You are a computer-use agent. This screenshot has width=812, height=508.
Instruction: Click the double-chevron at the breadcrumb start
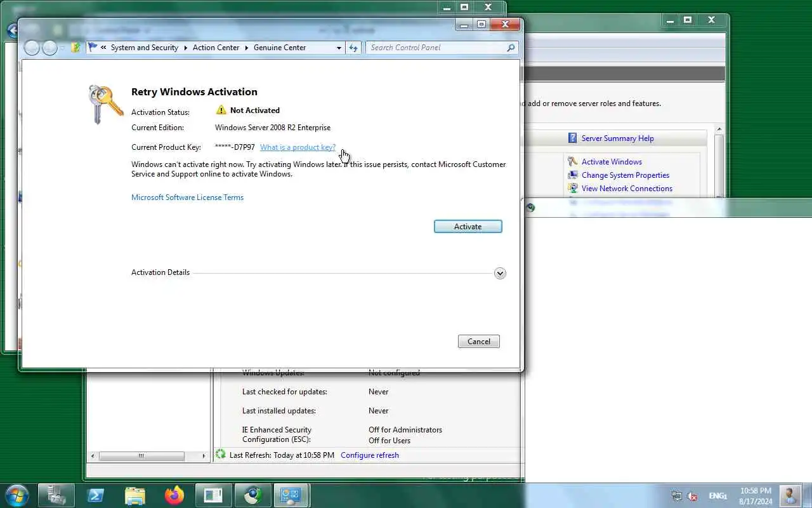(103, 48)
